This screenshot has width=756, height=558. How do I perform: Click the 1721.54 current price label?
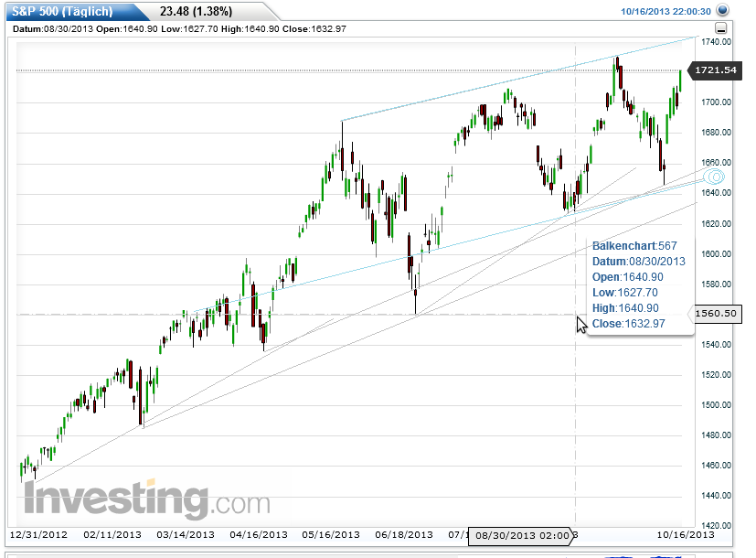(715, 70)
